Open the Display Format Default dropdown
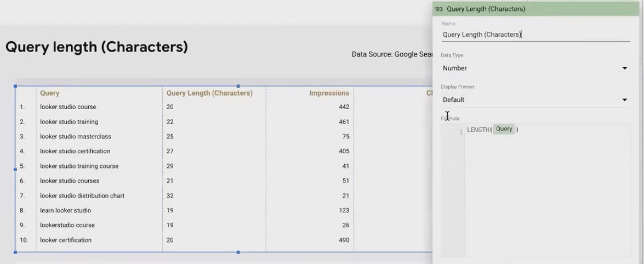 (535, 100)
